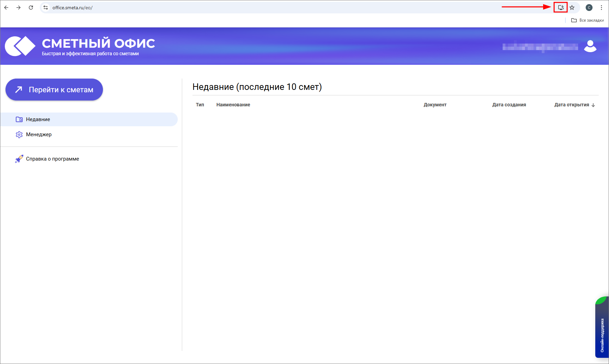Click the browser forward arrow
Image resolution: width=609 pixels, height=364 pixels.
point(19,8)
